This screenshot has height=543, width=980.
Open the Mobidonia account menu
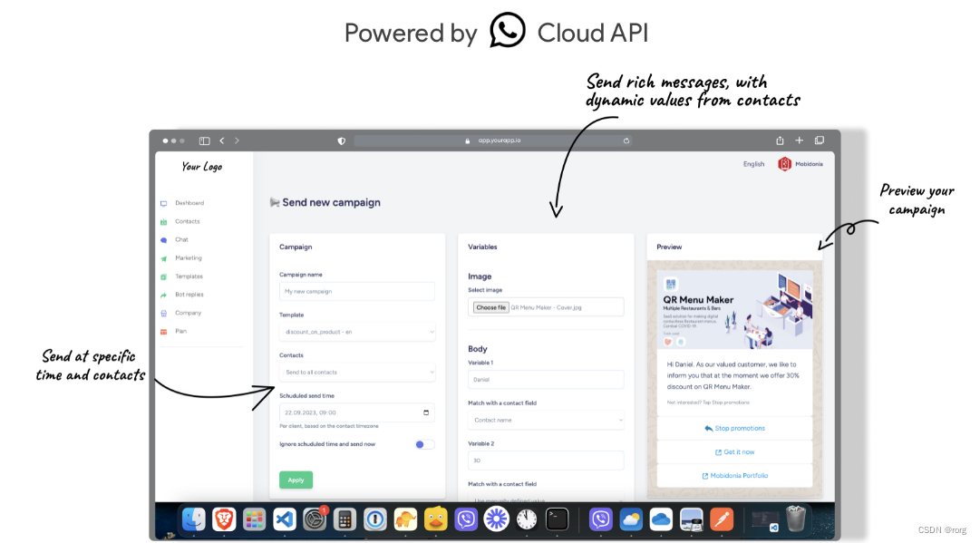pyautogui.click(x=800, y=164)
